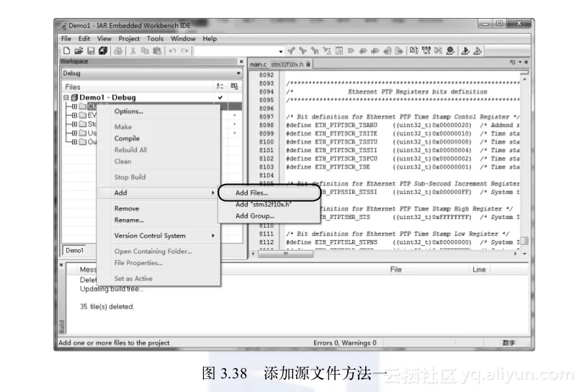Image resolution: width=582 pixels, height=392 pixels.
Task: Navigate backward using toolbar icon
Action: (x=387, y=51)
